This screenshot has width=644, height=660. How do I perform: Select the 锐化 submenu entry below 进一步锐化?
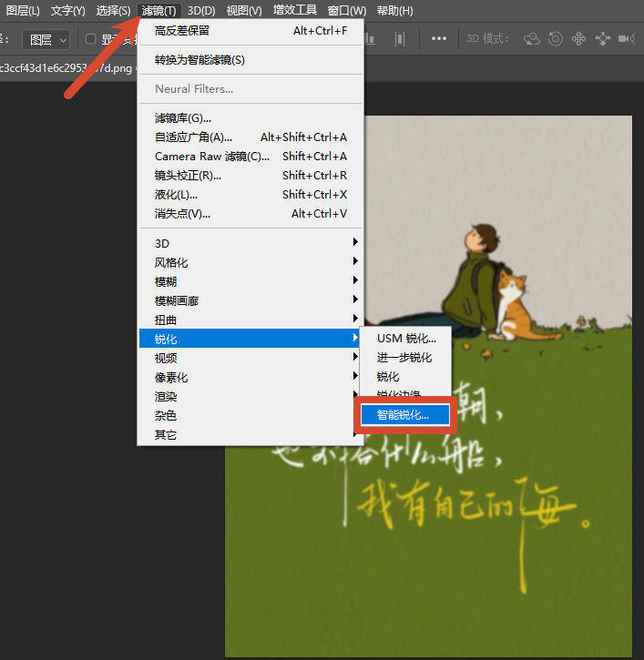(406, 376)
